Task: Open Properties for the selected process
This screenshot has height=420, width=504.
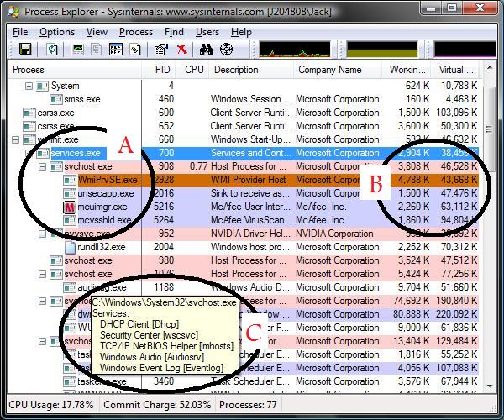Action: coord(161,50)
